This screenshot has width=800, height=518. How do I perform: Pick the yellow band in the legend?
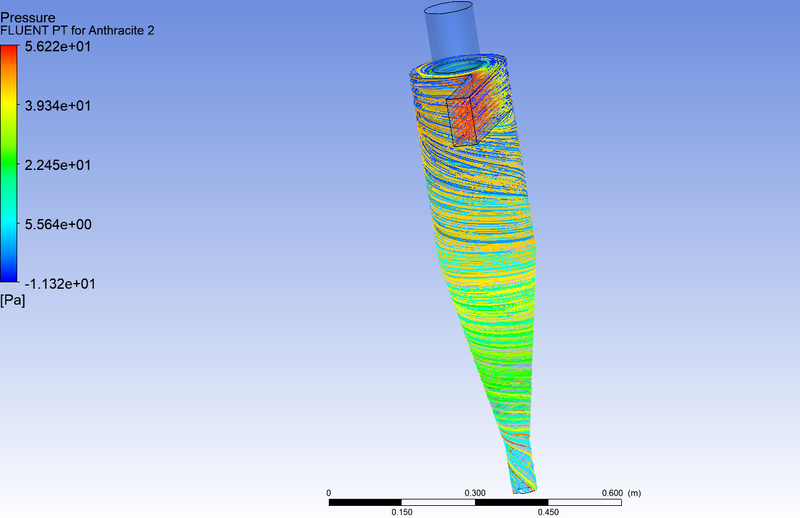pyautogui.click(x=9, y=112)
